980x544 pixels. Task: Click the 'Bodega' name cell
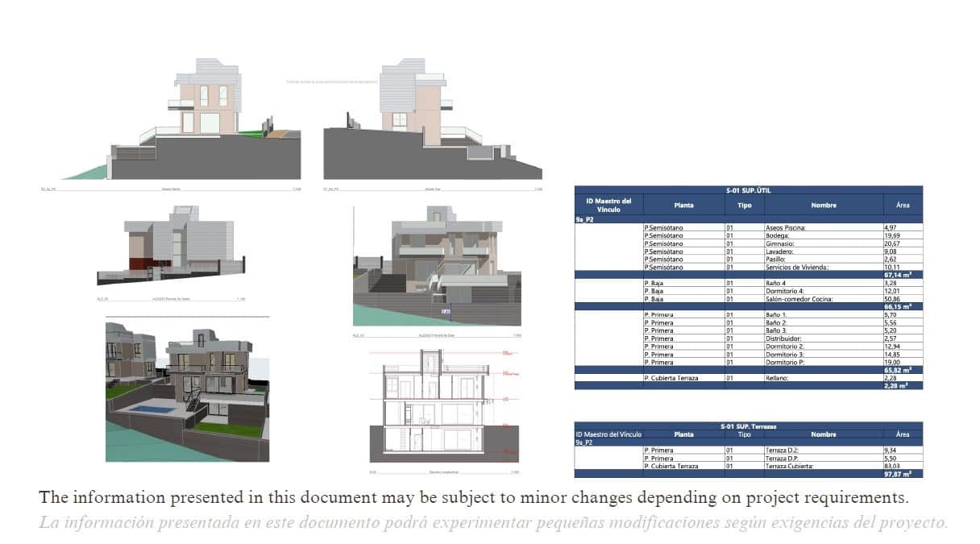pyautogui.click(x=822, y=235)
